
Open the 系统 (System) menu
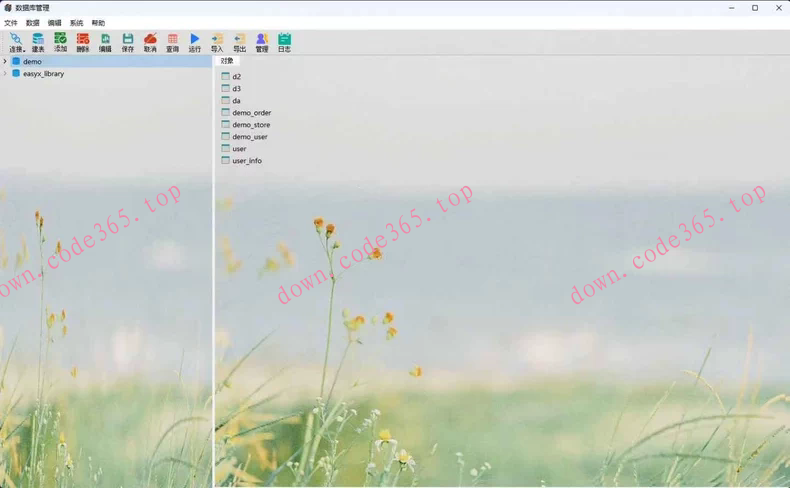click(77, 23)
